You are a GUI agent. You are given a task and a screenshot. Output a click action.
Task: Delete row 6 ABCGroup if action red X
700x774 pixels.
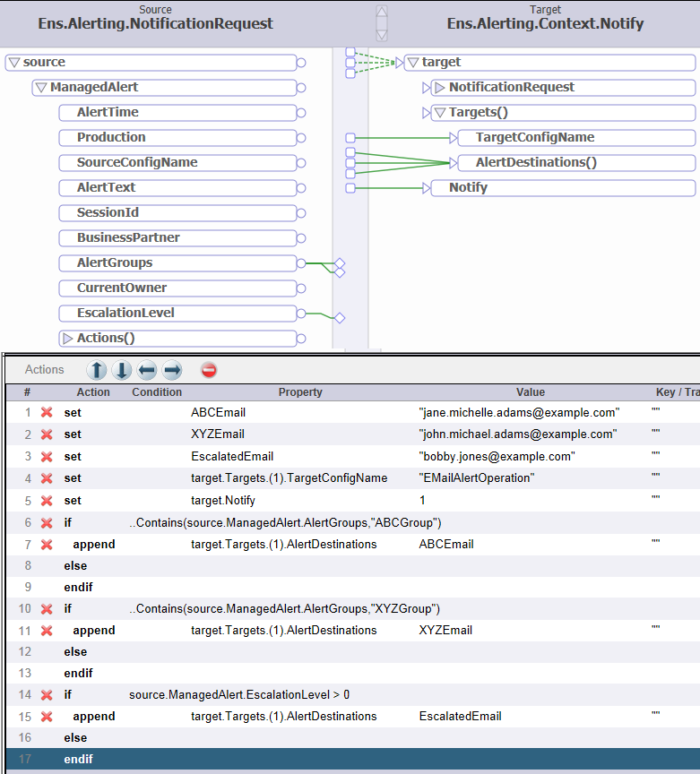[47, 523]
